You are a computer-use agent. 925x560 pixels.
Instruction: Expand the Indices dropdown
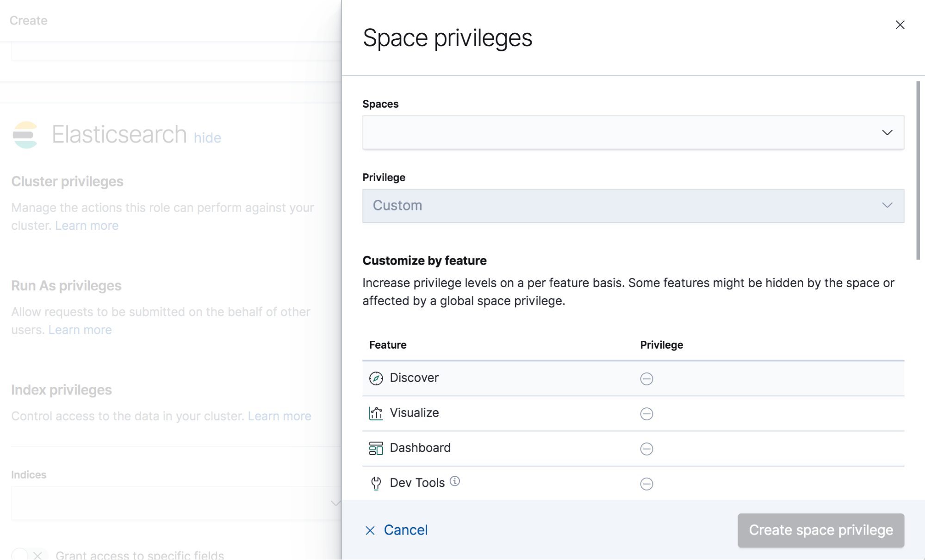click(x=335, y=503)
